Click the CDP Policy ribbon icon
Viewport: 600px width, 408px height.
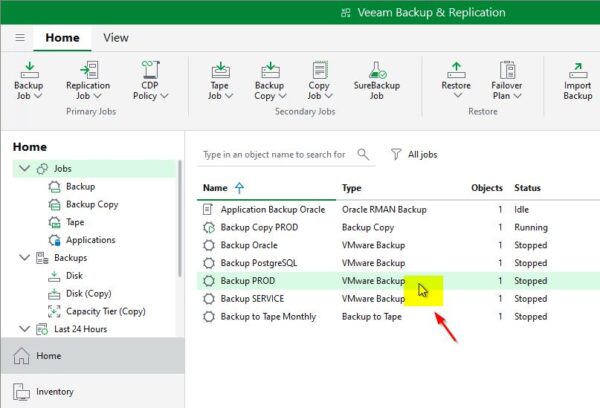point(150,70)
